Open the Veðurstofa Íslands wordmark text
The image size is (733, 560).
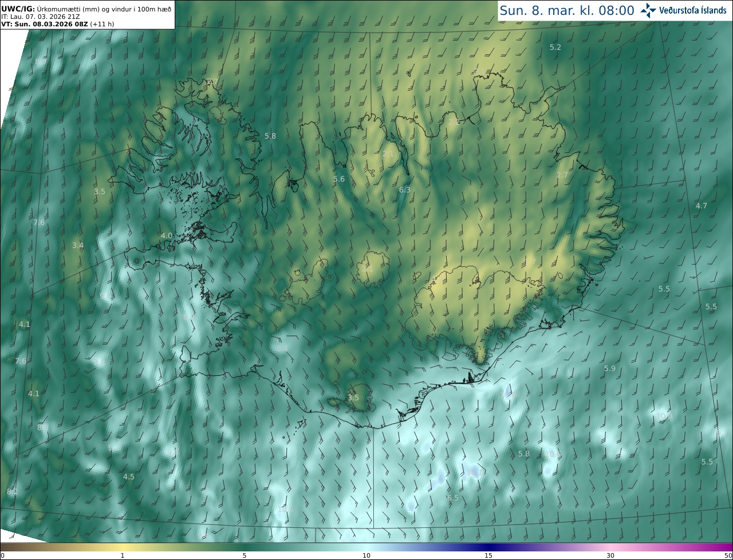pos(693,10)
